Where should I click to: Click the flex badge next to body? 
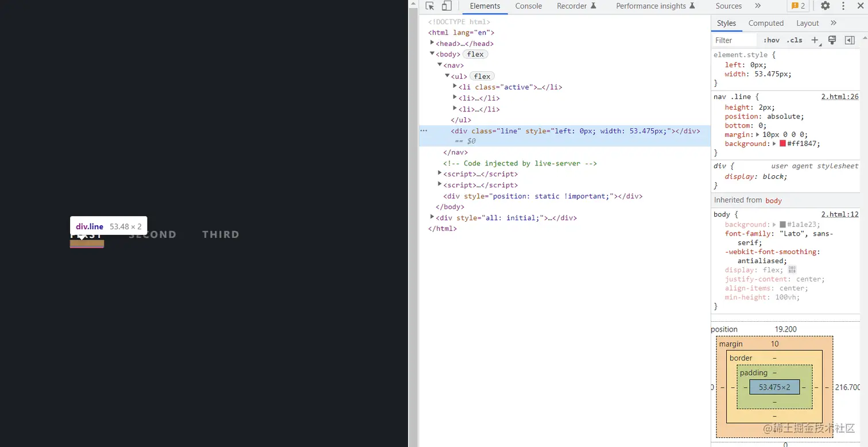[475, 54]
